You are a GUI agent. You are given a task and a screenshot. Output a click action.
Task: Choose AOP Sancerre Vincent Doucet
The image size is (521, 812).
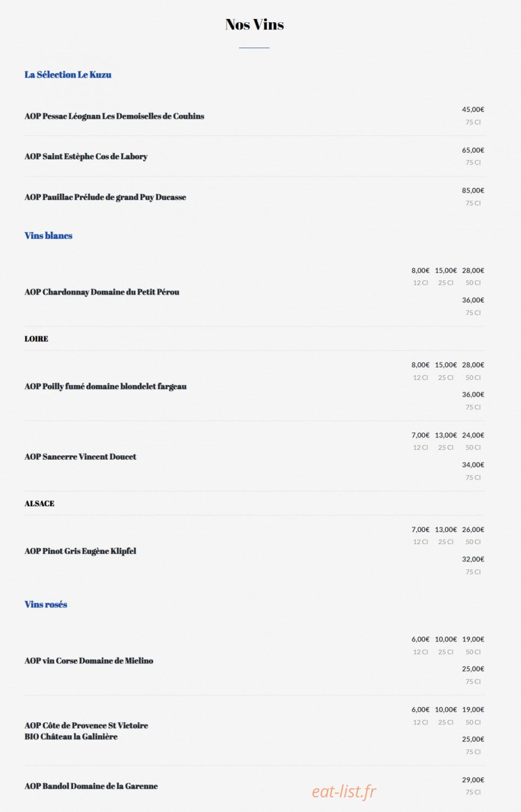point(80,457)
